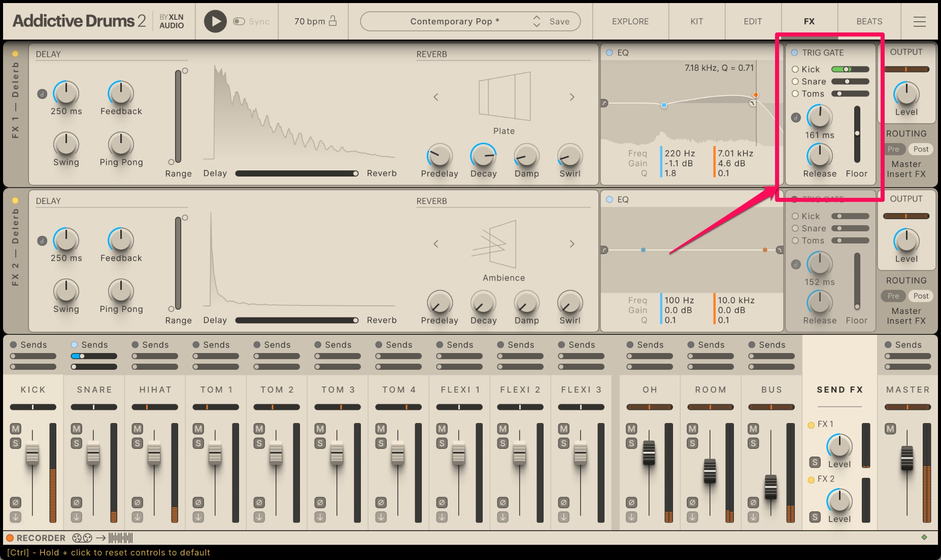This screenshot has width=941, height=560.
Task: Click the FX 1 gate Floor slider
Action: pos(857,134)
